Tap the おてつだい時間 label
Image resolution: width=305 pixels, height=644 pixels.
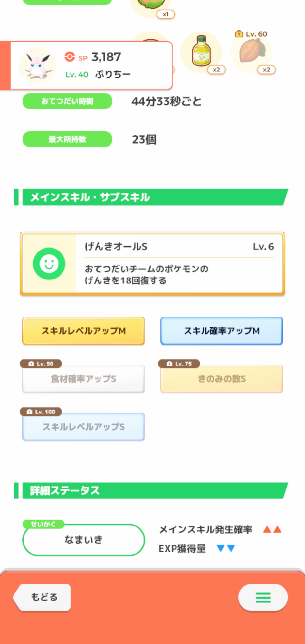(x=67, y=101)
